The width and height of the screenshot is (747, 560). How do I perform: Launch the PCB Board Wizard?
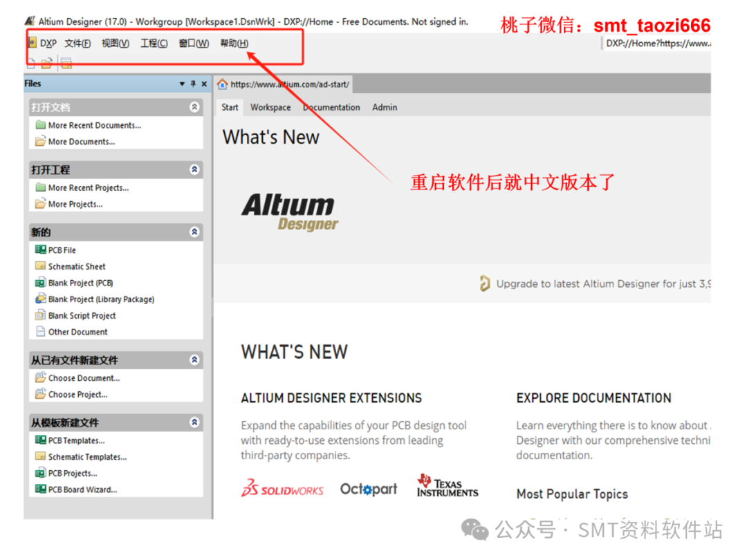[81, 489]
